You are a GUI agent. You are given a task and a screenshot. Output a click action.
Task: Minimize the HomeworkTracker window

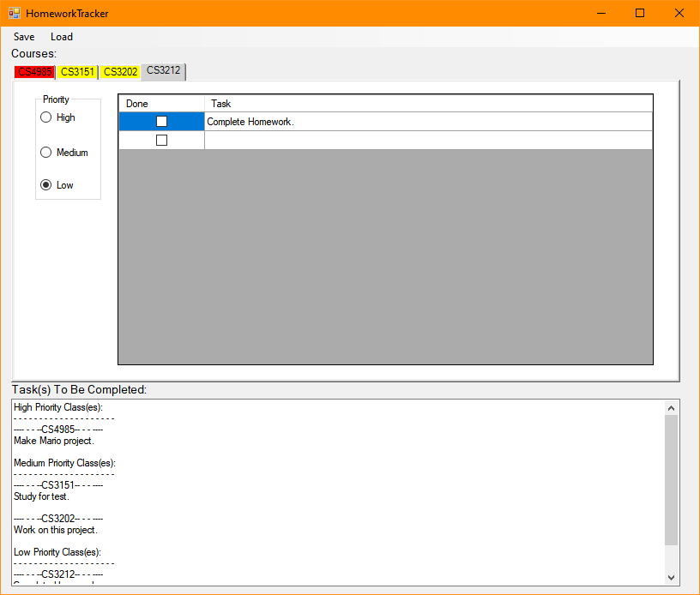601,14
